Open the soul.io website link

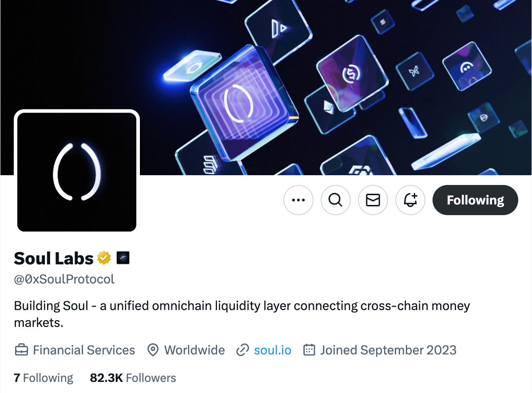click(x=273, y=350)
